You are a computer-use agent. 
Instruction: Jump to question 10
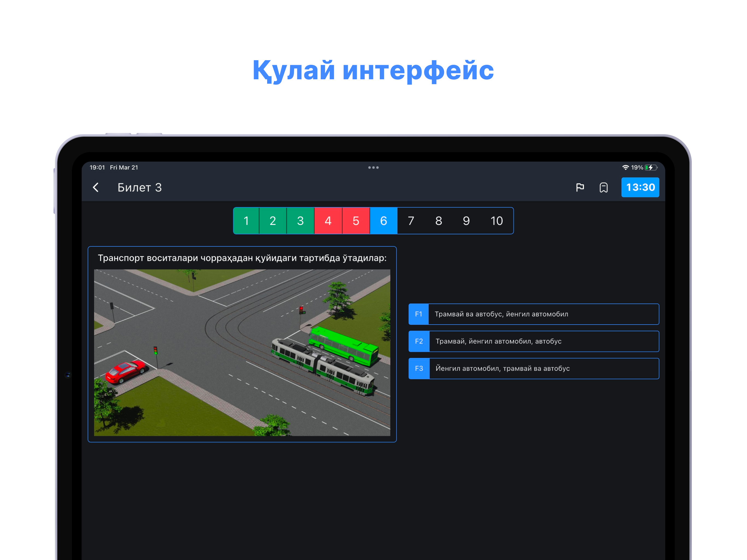tap(497, 221)
